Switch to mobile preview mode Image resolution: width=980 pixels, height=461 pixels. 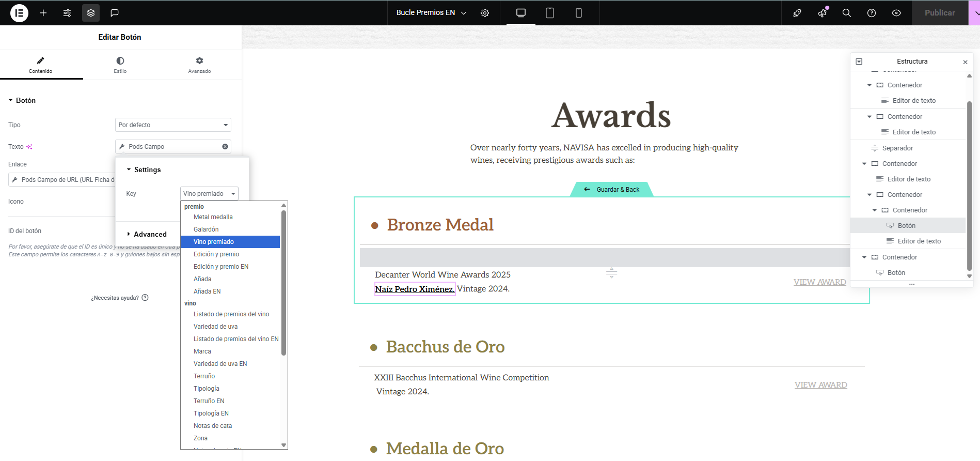pyautogui.click(x=579, y=13)
